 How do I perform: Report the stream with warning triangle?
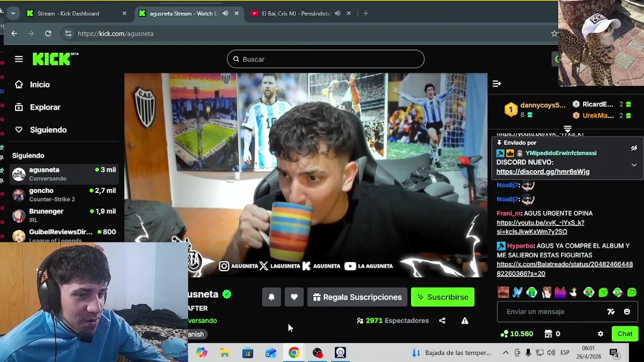coord(465,321)
